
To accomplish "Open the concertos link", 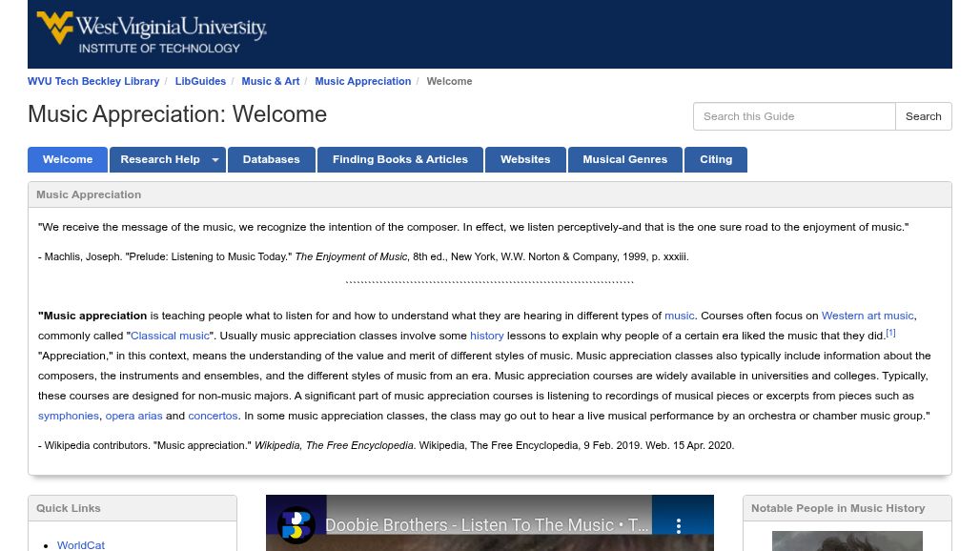I will [x=214, y=416].
